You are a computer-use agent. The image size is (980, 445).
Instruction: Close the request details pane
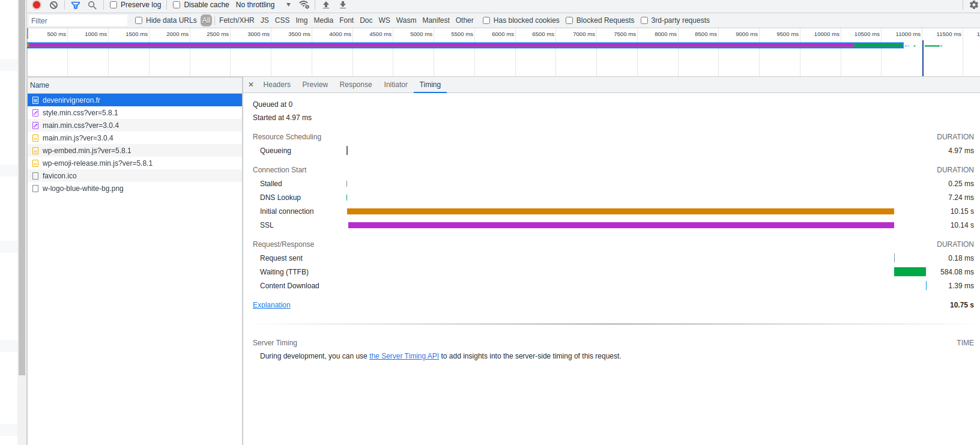point(251,85)
